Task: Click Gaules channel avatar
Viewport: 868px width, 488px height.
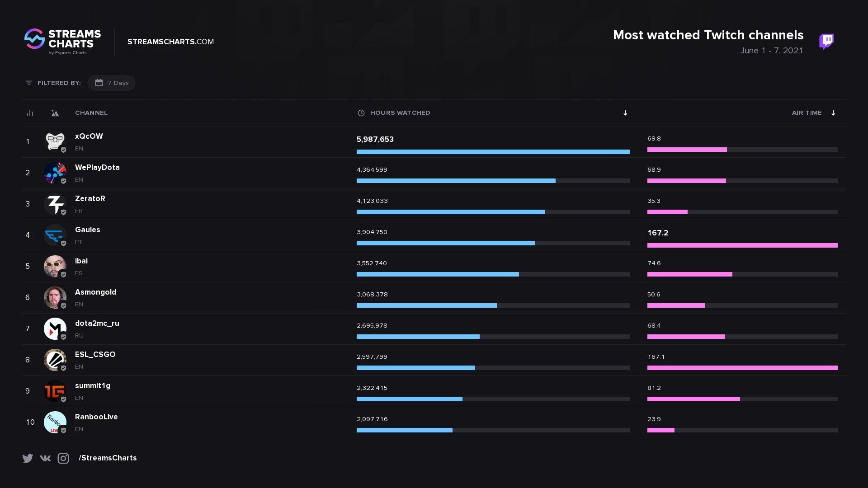Action: point(55,235)
